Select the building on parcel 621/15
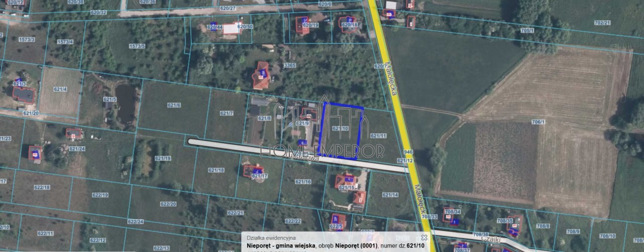This screenshot has height=252, width=644. [346, 181]
